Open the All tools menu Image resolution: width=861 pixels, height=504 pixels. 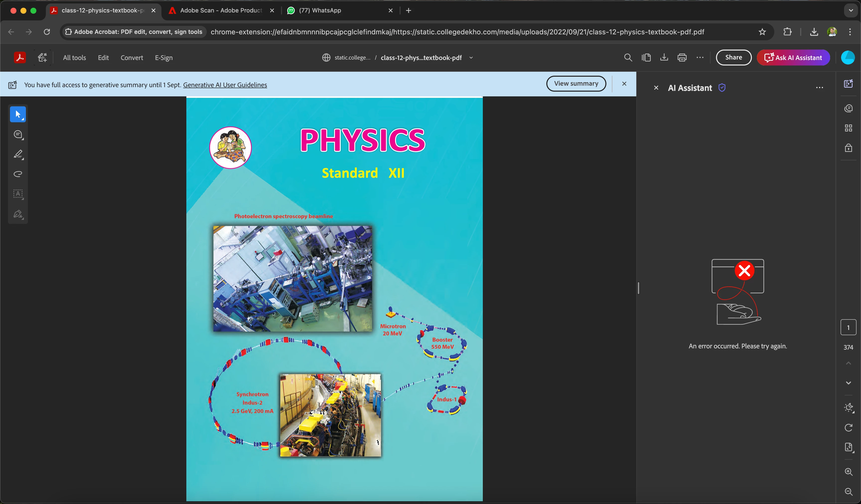[x=74, y=58]
